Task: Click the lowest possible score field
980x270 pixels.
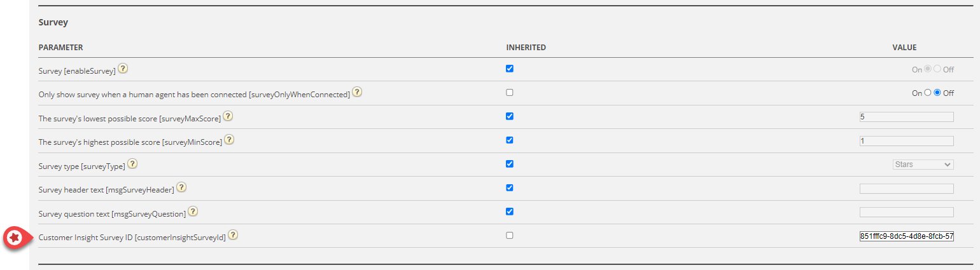Action: [906, 117]
